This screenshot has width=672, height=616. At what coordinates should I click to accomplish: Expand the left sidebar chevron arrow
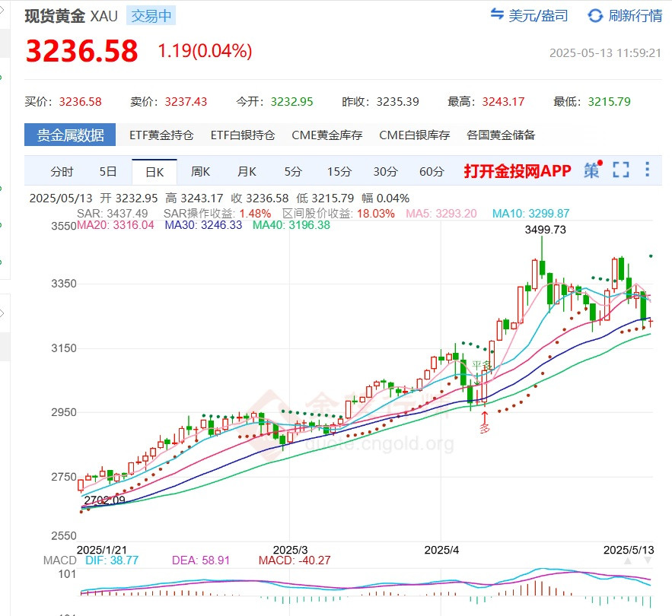click(x=2, y=313)
